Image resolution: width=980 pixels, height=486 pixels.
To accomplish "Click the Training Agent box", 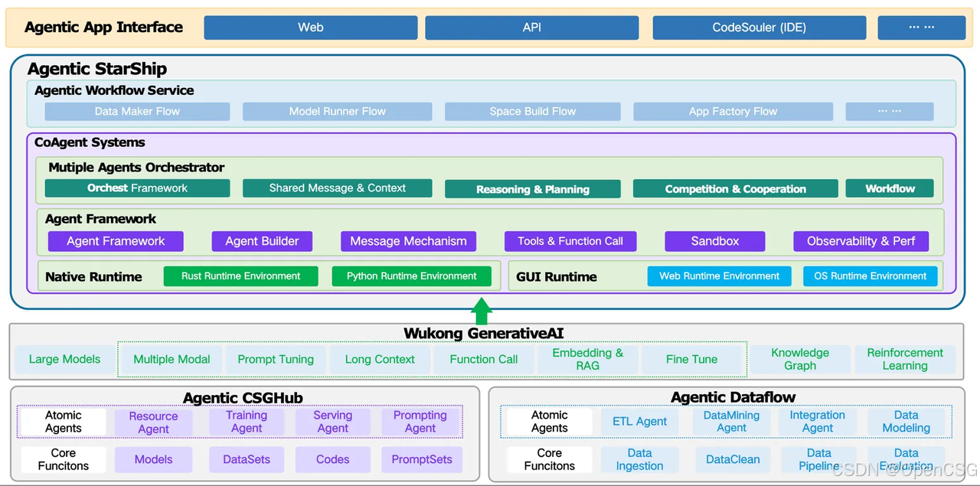I will (x=247, y=422).
